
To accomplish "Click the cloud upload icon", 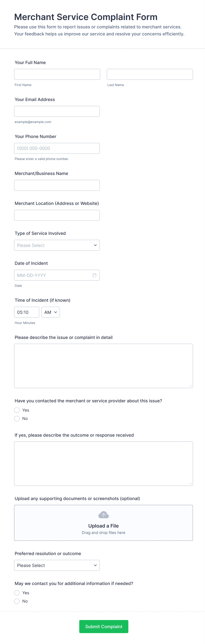I will pyautogui.click(x=103, y=515).
